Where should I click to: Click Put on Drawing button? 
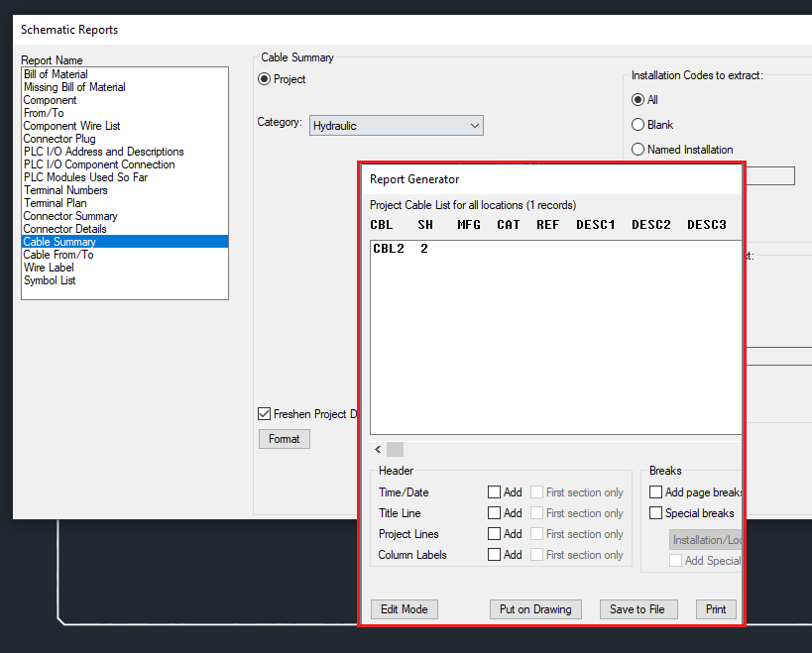(535, 609)
